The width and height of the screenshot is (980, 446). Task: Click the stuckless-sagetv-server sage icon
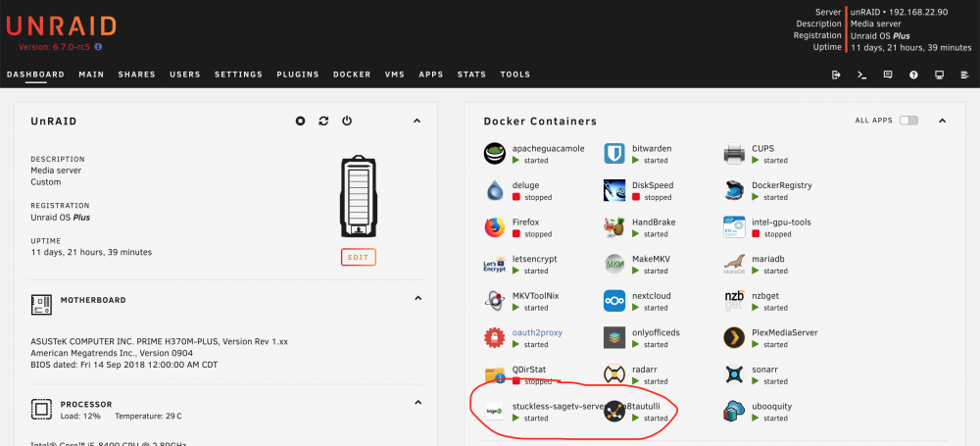494,412
